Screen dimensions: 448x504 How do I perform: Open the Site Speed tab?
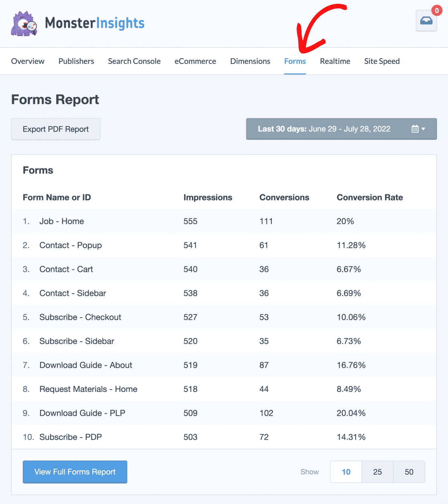pyautogui.click(x=382, y=61)
